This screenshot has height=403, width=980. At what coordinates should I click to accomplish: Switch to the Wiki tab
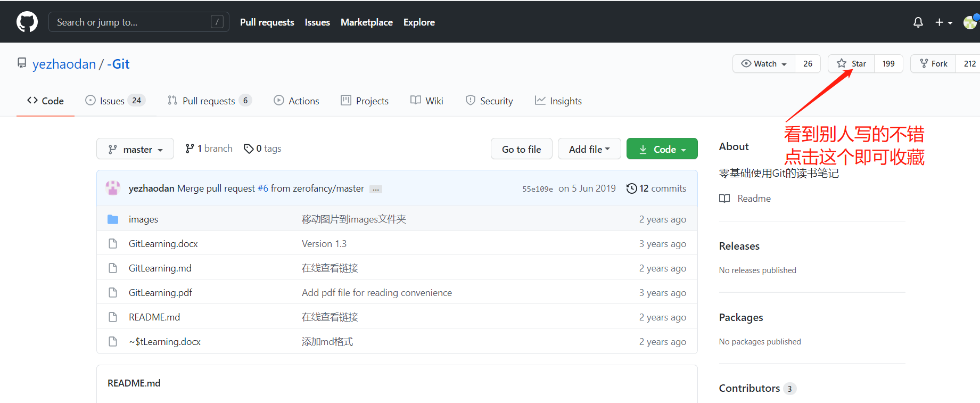pyautogui.click(x=427, y=101)
